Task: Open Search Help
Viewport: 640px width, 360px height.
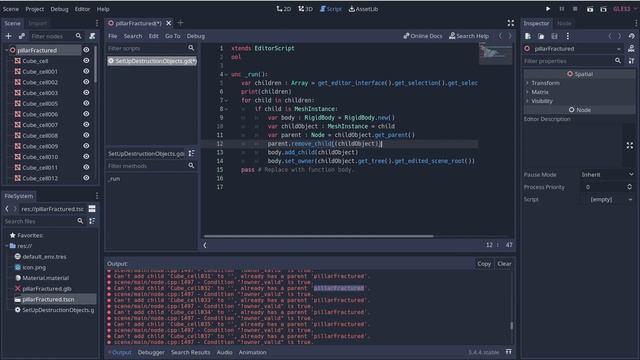Action: click(x=469, y=36)
